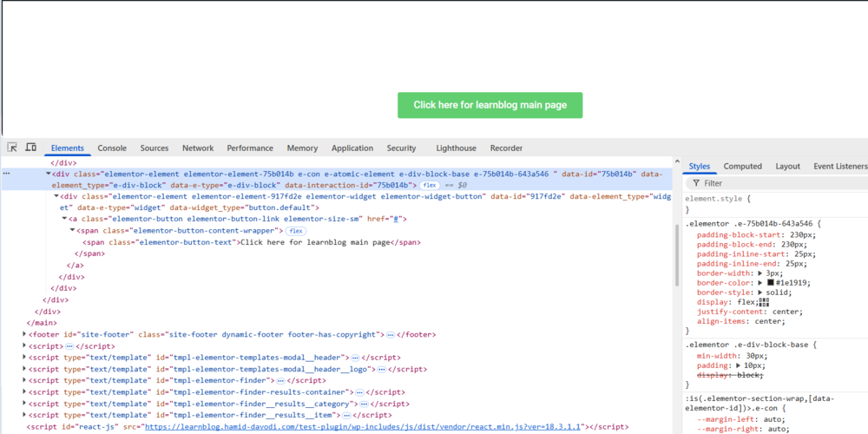
Task: Expand collapsed ellipsis inside the footer node
Action: tap(391, 335)
